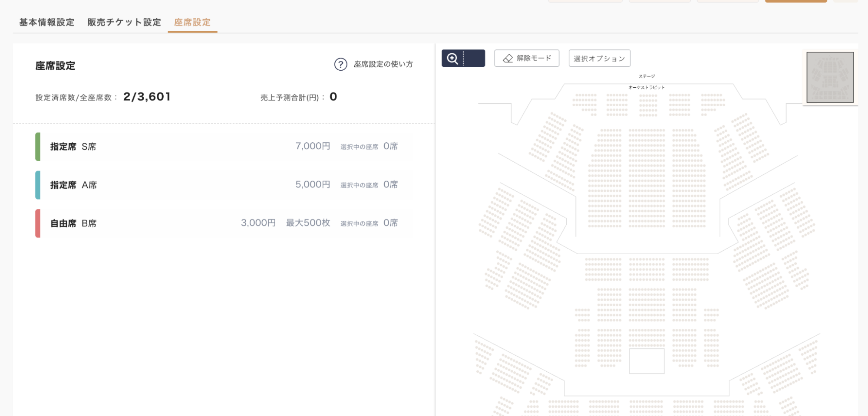Enable the eraser 解除モード tool
The image size is (868, 416).
526,59
